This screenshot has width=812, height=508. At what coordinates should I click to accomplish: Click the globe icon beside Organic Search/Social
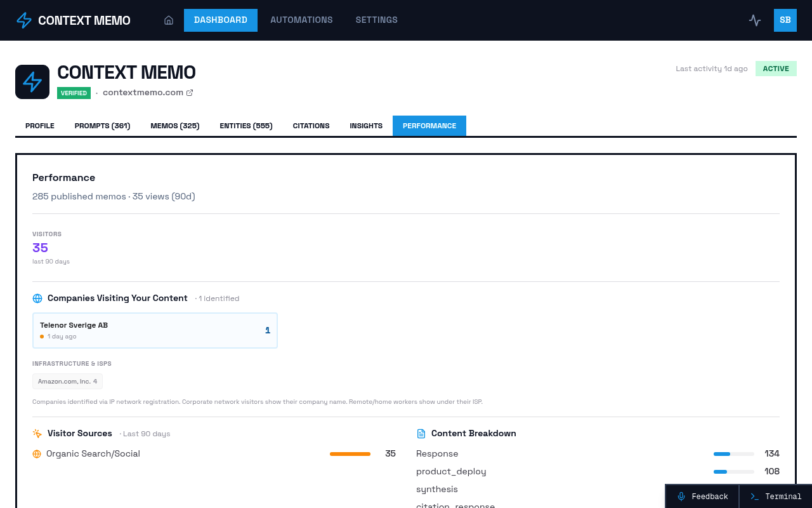(x=37, y=453)
